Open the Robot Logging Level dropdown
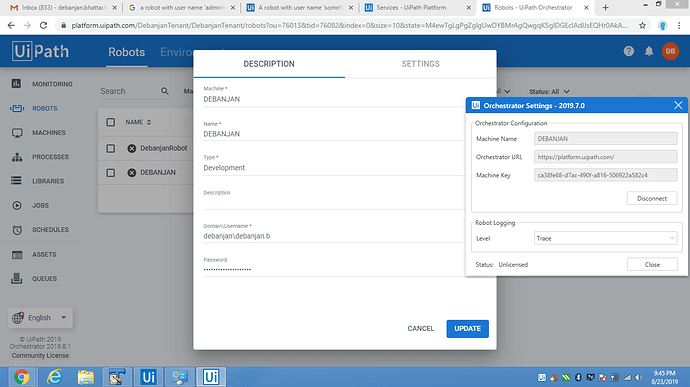Image resolution: width=690 pixels, height=387 pixels. tap(606, 238)
